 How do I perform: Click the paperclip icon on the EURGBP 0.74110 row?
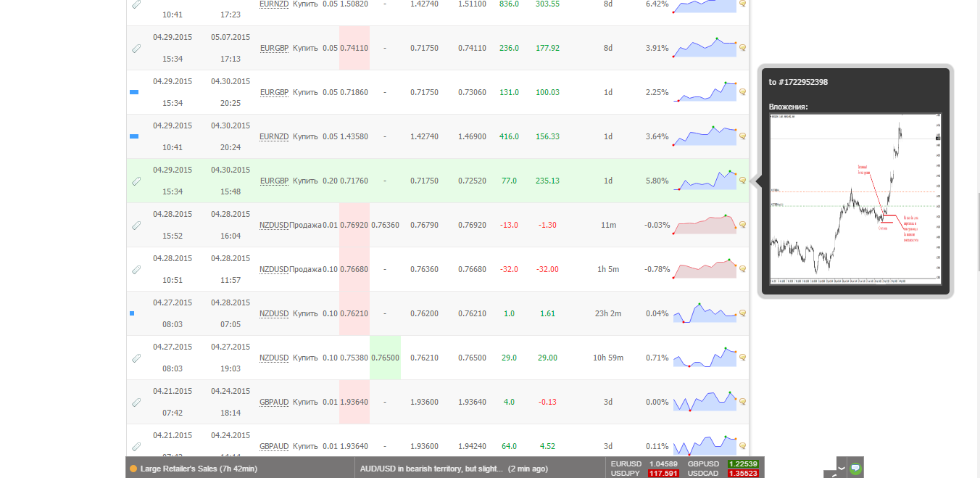point(136,49)
